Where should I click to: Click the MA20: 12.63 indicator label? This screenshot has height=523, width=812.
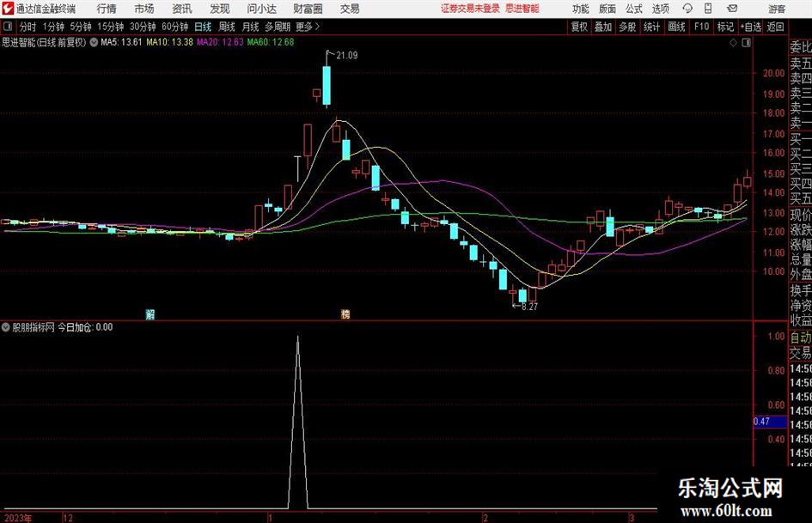click(x=220, y=42)
